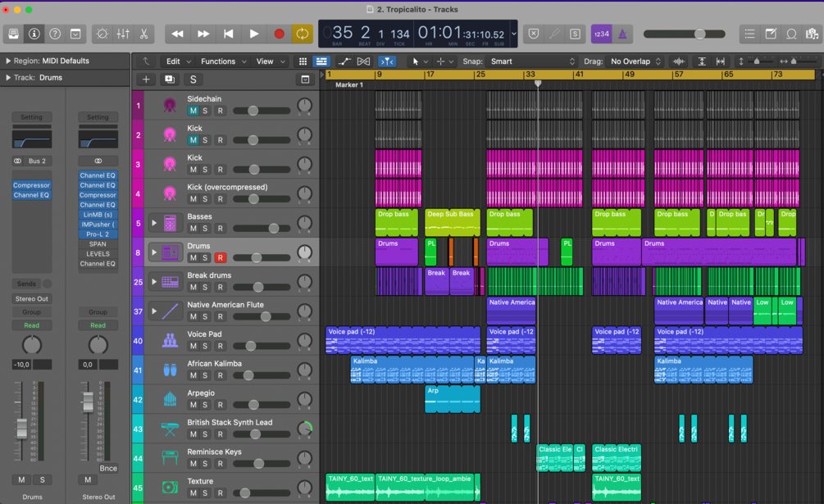
Task: Switch to grid view icon
Action: (303, 61)
